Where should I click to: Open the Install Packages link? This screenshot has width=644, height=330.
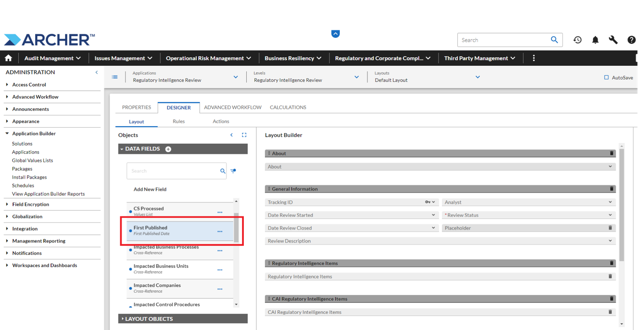tap(29, 178)
